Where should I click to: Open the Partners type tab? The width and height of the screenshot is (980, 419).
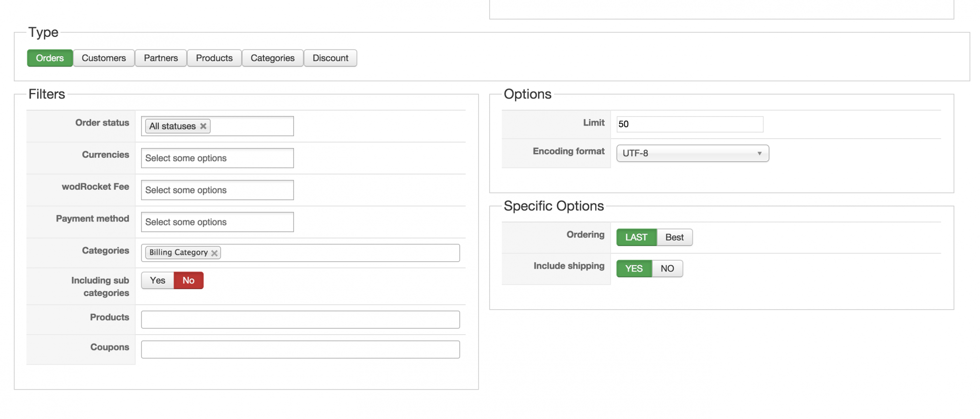click(x=161, y=58)
